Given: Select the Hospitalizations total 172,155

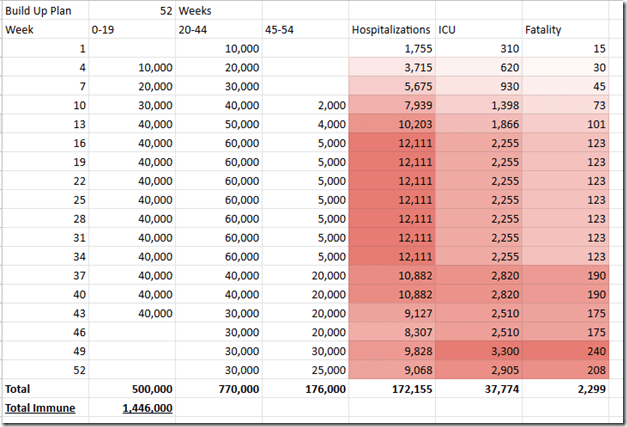Looking at the screenshot, I should [405, 388].
